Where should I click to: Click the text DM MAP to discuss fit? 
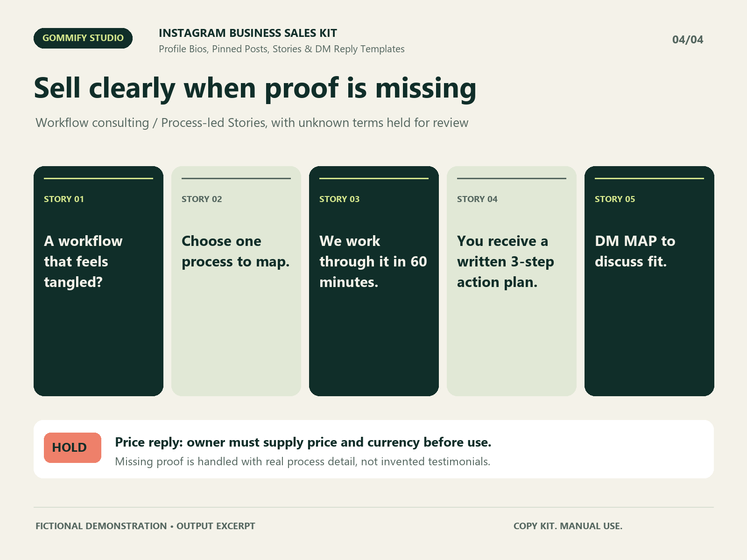coord(635,251)
